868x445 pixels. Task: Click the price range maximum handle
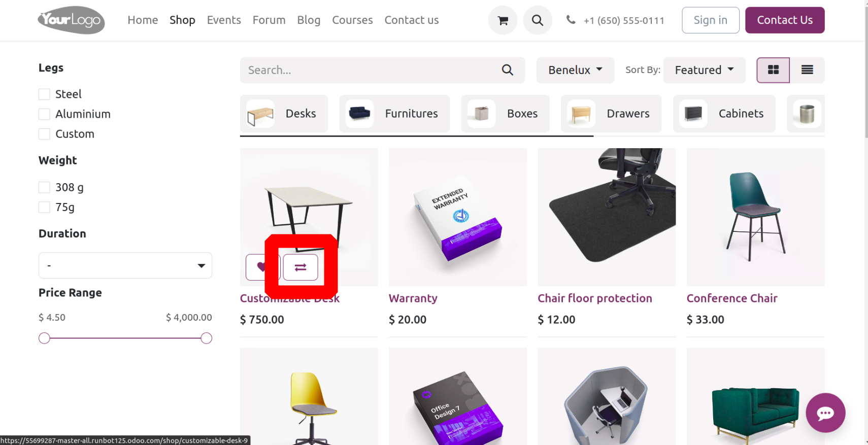click(x=206, y=338)
